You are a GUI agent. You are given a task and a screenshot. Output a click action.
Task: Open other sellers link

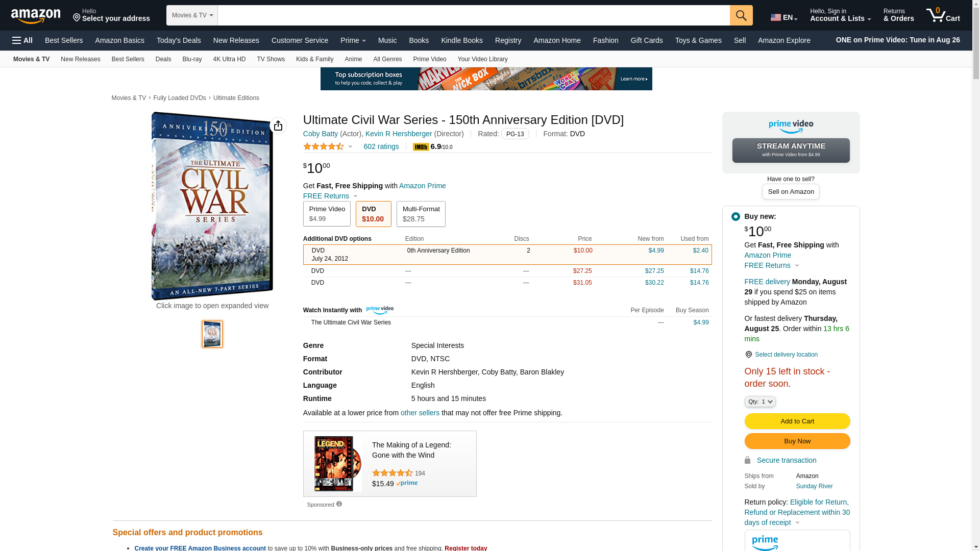[x=420, y=413]
